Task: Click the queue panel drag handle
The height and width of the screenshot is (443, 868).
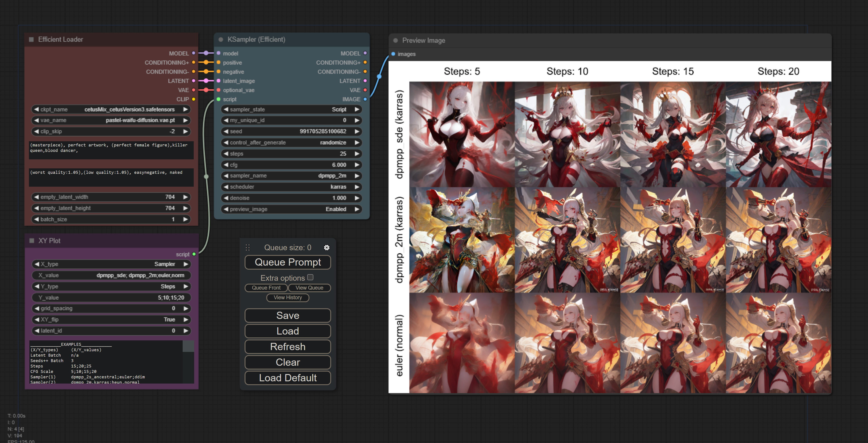Action: (x=248, y=248)
